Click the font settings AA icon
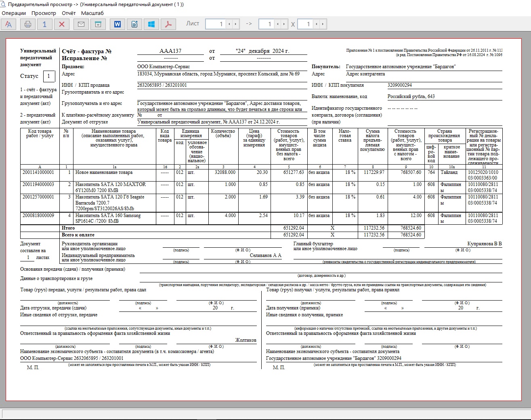Screen dimensions: 531x420 (x=8, y=24)
